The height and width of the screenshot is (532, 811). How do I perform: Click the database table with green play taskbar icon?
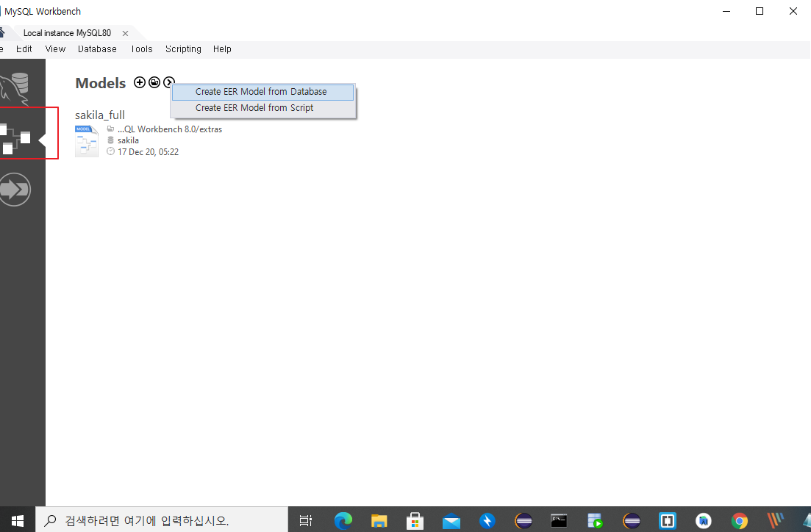pyautogui.click(x=595, y=521)
